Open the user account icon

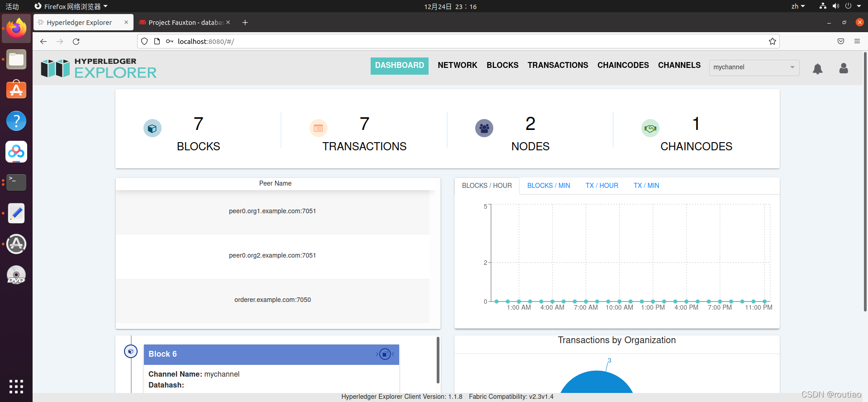point(844,68)
